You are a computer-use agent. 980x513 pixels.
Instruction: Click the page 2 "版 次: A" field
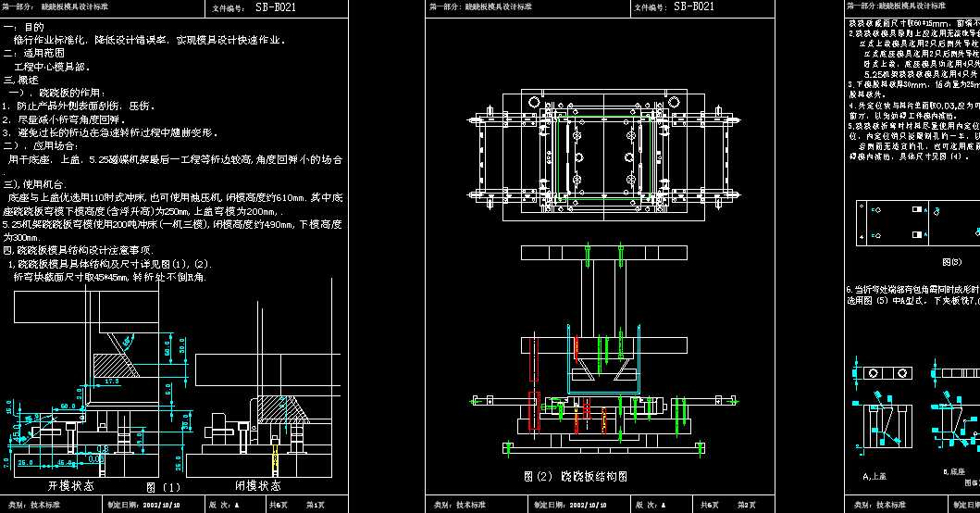[651, 505]
